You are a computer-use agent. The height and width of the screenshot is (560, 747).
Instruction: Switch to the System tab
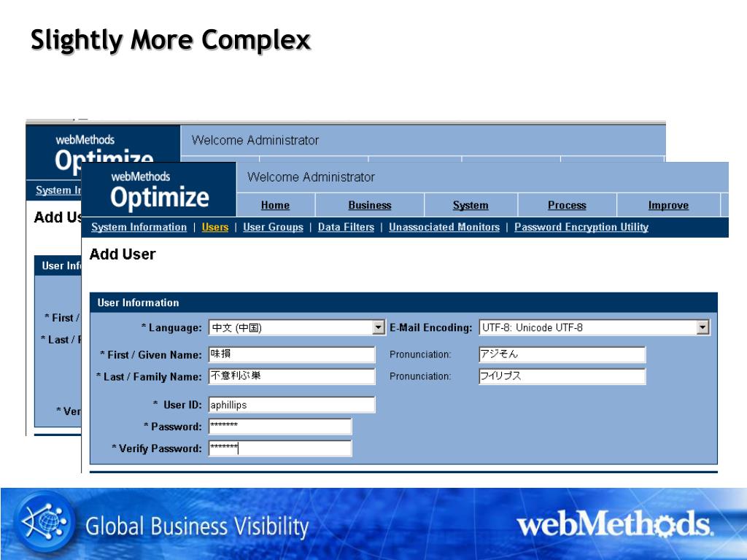[x=471, y=205]
